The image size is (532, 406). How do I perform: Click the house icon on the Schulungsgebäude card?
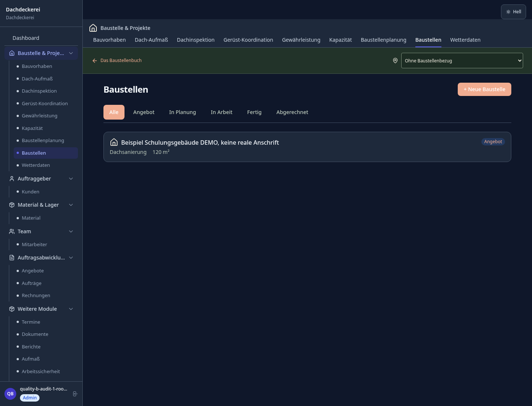coord(114,142)
